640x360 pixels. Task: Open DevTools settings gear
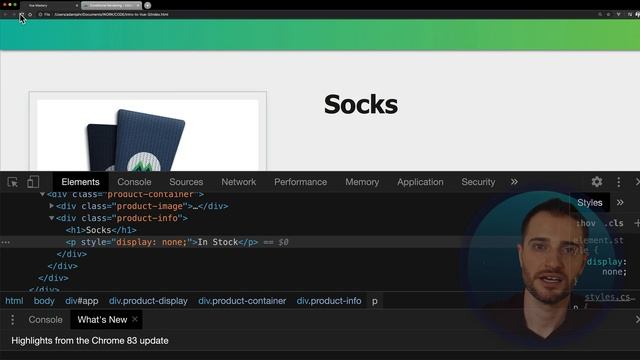[597, 182]
